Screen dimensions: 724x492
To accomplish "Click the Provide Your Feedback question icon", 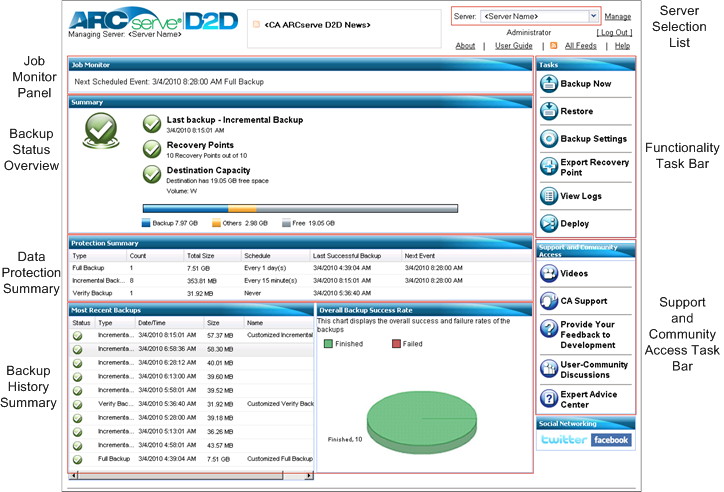I will [x=549, y=329].
